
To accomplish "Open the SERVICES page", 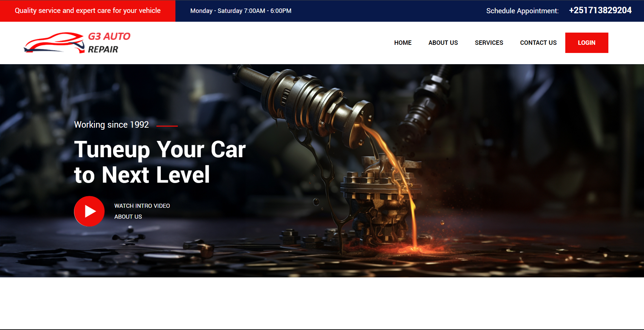I will click(489, 43).
